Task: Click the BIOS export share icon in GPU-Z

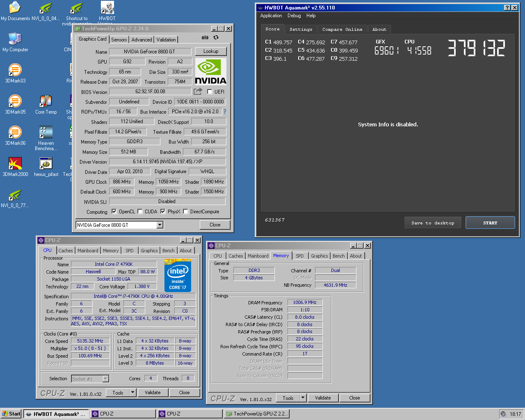Action: [x=198, y=91]
